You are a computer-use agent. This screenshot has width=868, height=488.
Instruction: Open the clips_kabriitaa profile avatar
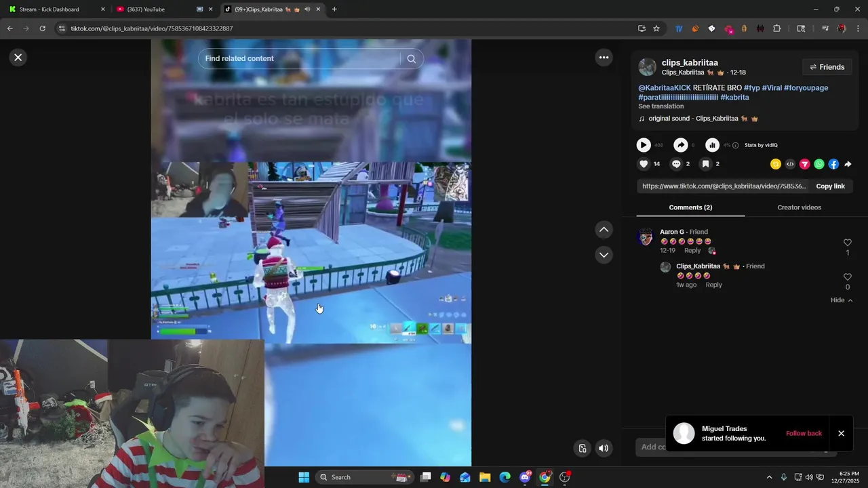coord(648,67)
